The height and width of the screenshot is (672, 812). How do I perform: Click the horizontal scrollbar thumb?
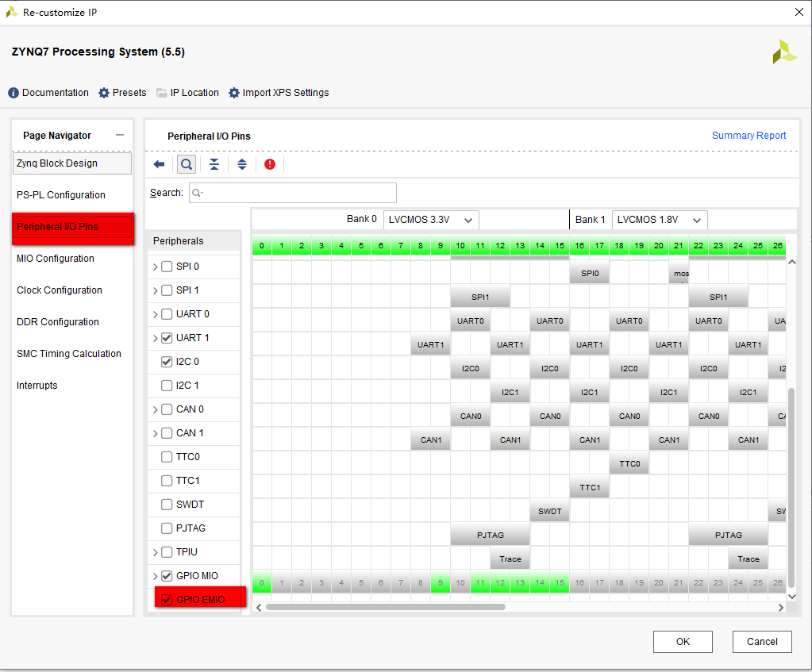pos(385,607)
